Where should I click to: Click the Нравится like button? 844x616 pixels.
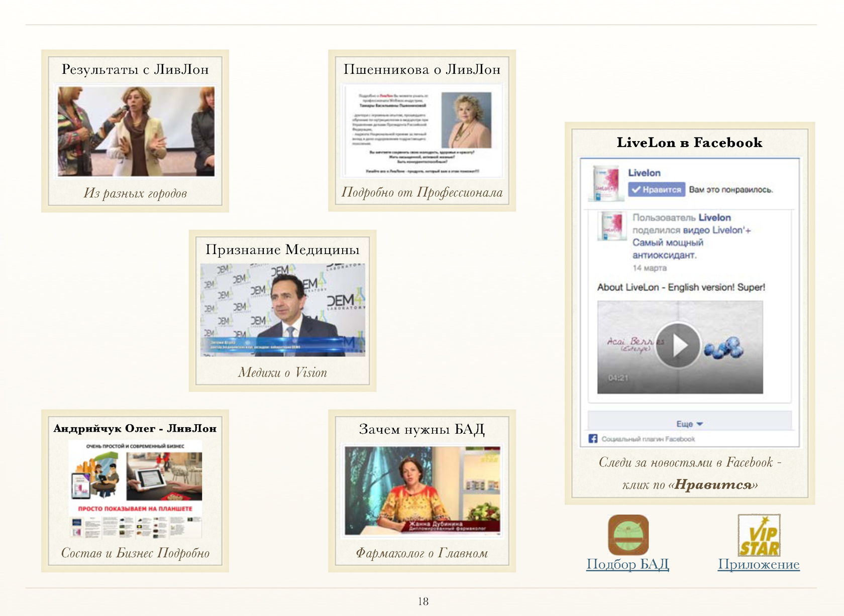pos(657,190)
